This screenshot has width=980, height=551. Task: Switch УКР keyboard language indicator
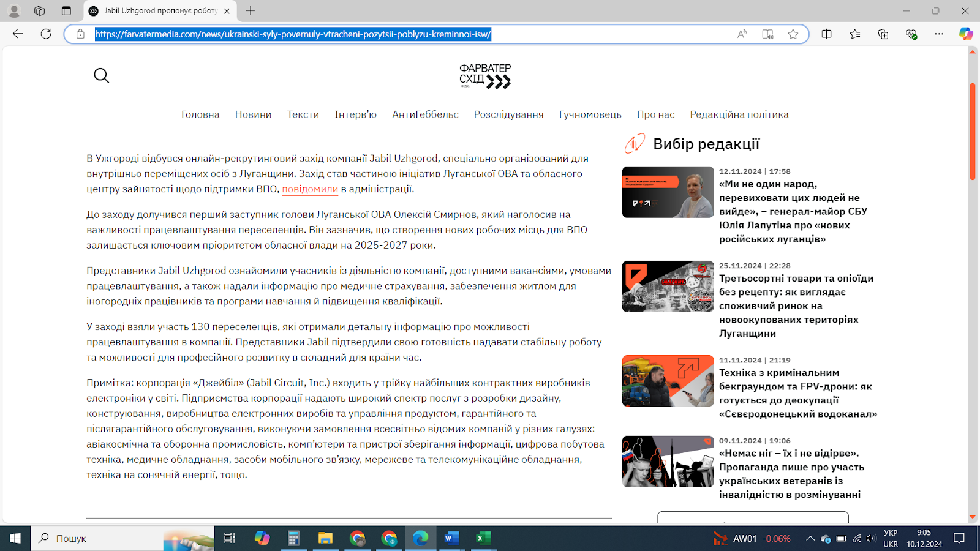pos(891,538)
